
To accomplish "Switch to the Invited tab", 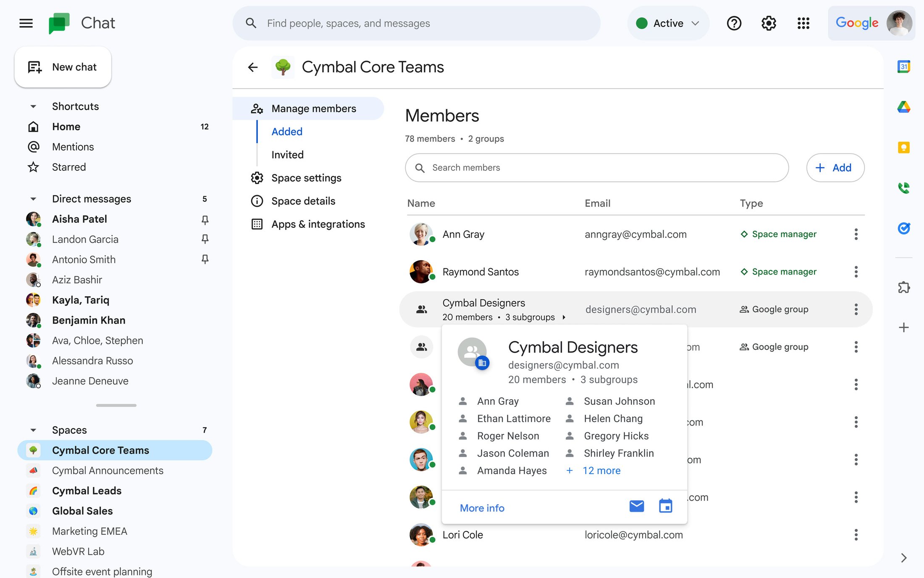I will (x=288, y=155).
